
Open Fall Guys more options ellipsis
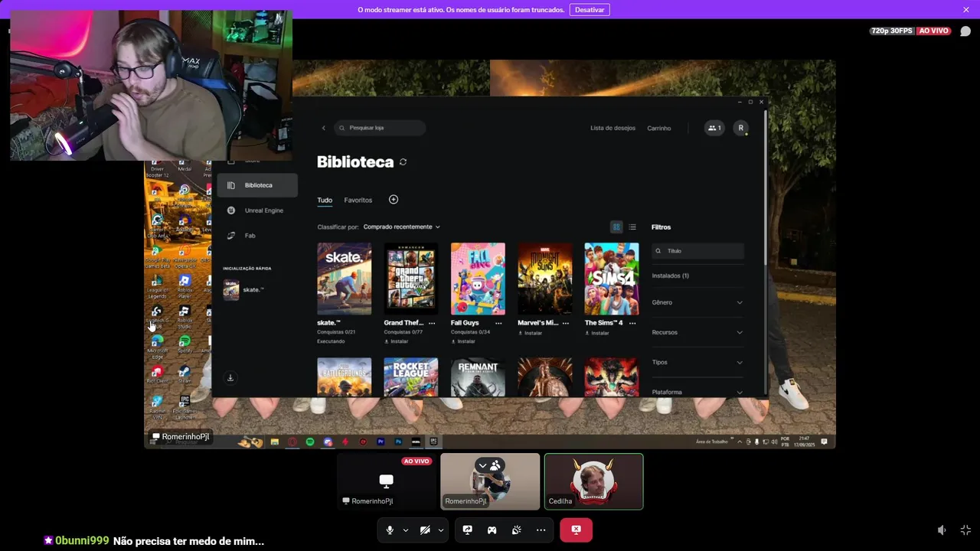[x=498, y=323]
